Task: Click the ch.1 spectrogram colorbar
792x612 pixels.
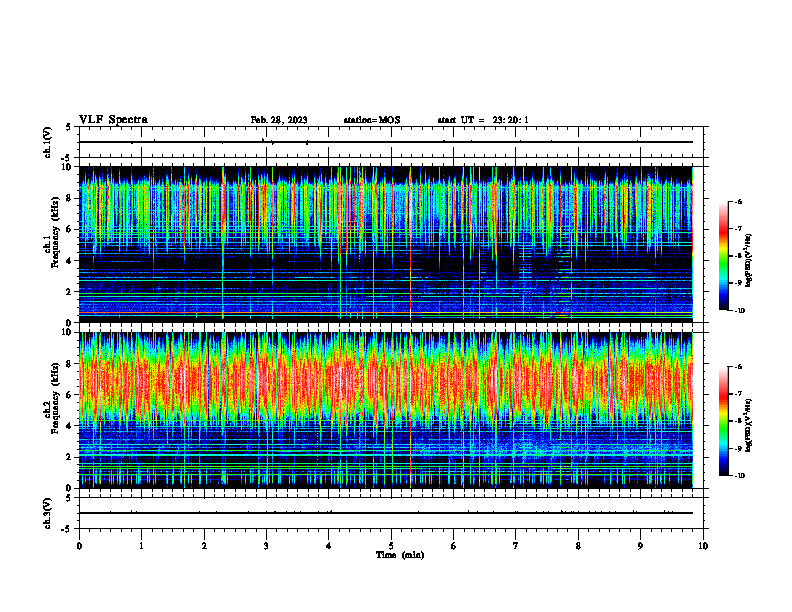Action: coord(724,256)
